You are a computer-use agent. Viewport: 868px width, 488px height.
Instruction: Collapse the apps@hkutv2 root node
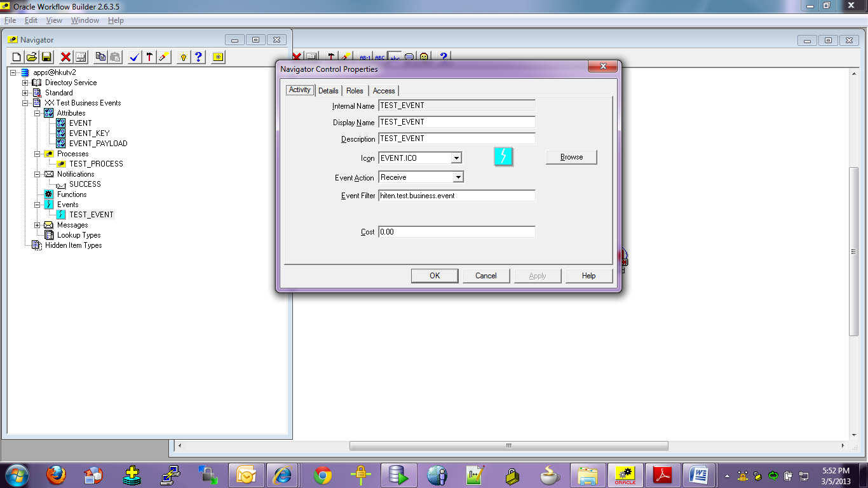point(13,72)
